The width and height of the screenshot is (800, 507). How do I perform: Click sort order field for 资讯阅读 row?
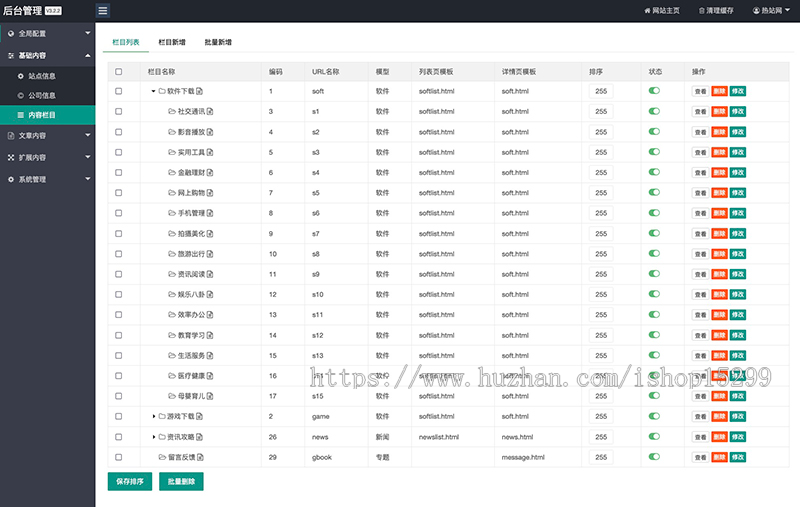(x=601, y=274)
